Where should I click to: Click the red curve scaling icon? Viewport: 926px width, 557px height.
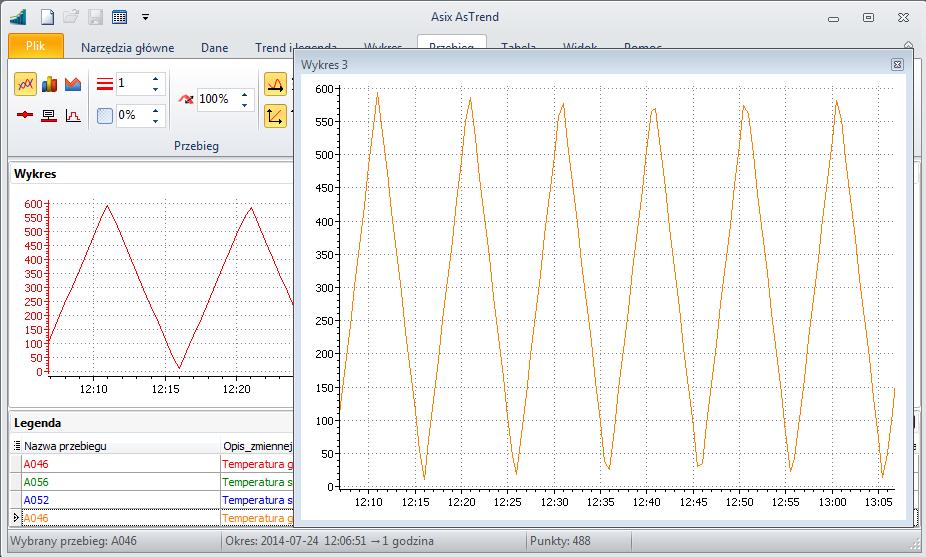tap(186, 99)
